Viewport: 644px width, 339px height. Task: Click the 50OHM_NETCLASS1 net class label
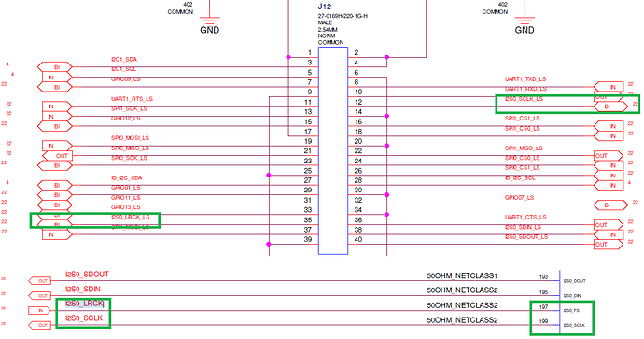462,275
